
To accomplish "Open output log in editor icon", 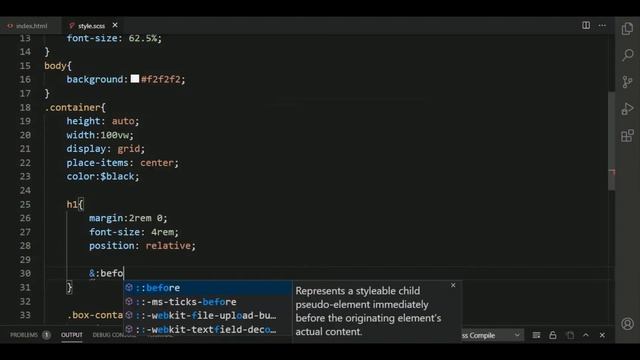I will pyautogui.click(x=570, y=336).
